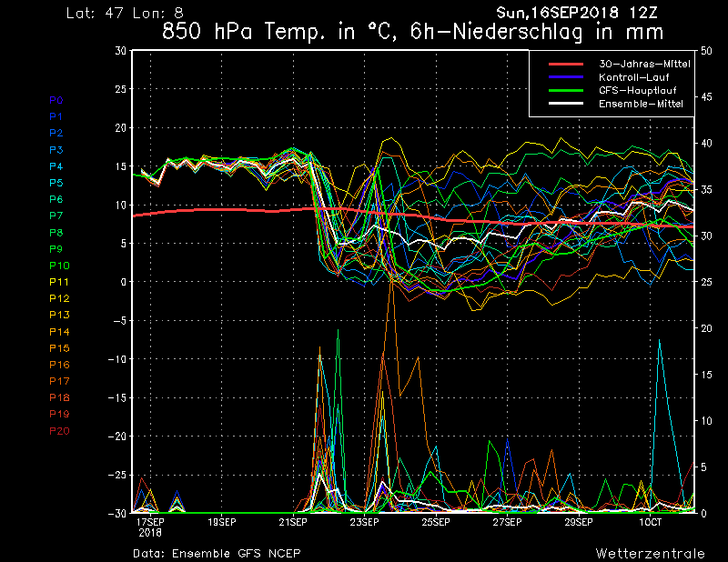Click the 30 label on temperature axis

(121, 51)
